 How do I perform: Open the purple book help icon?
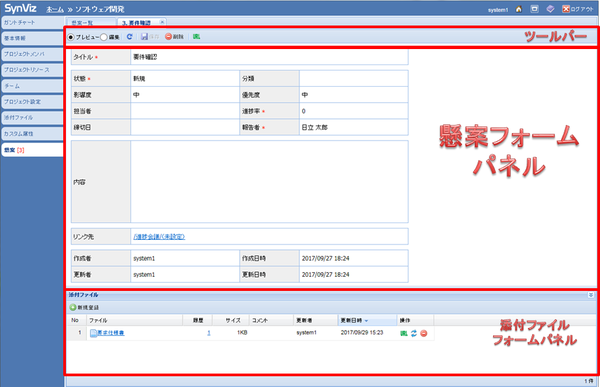[x=550, y=9]
